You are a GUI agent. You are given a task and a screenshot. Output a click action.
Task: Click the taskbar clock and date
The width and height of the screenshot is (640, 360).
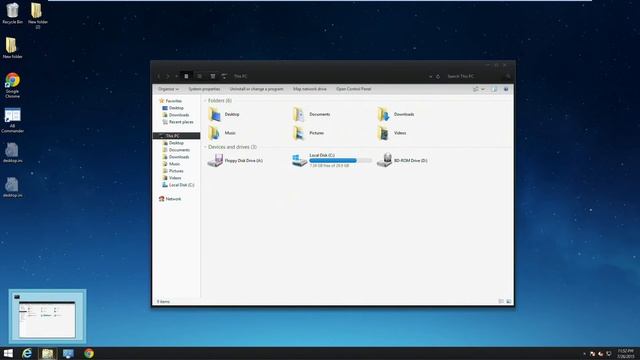[625, 353]
